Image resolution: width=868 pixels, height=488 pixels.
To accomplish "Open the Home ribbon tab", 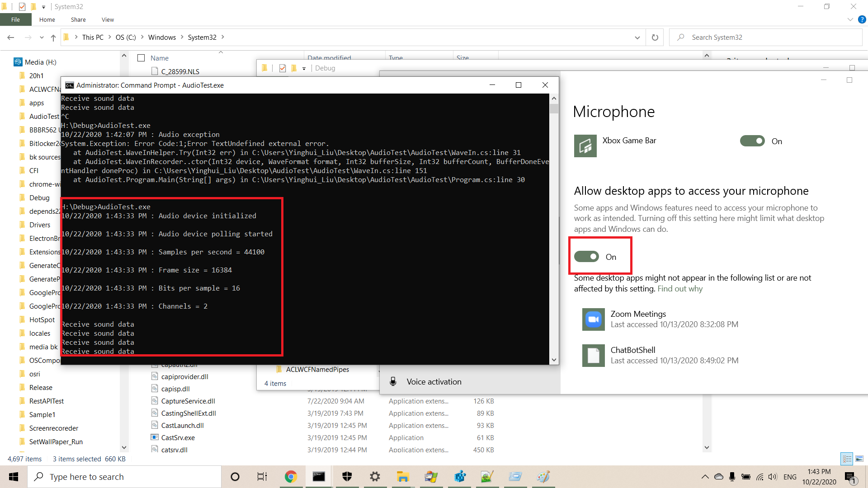I will tap(47, 19).
